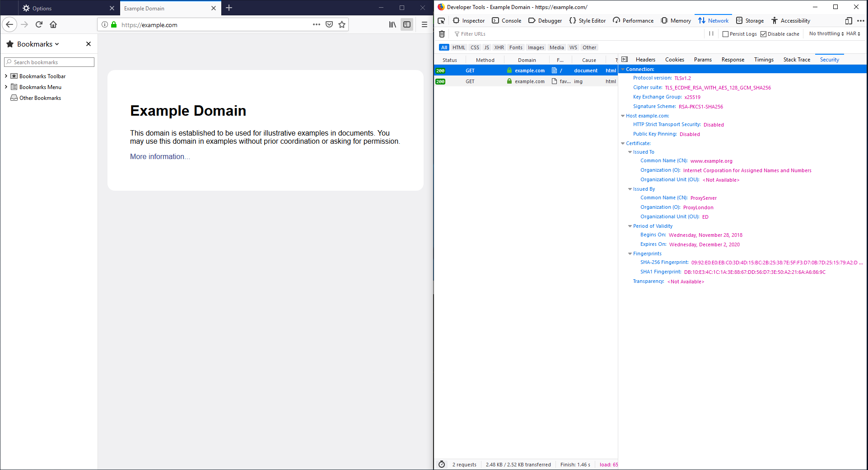This screenshot has height=470, width=868.
Task: Bookmark the page using the star
Action: (342, 25)
